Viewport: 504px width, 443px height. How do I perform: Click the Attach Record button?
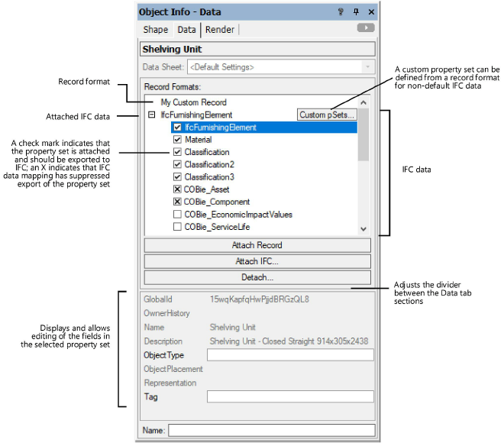[x=257, y=245]
